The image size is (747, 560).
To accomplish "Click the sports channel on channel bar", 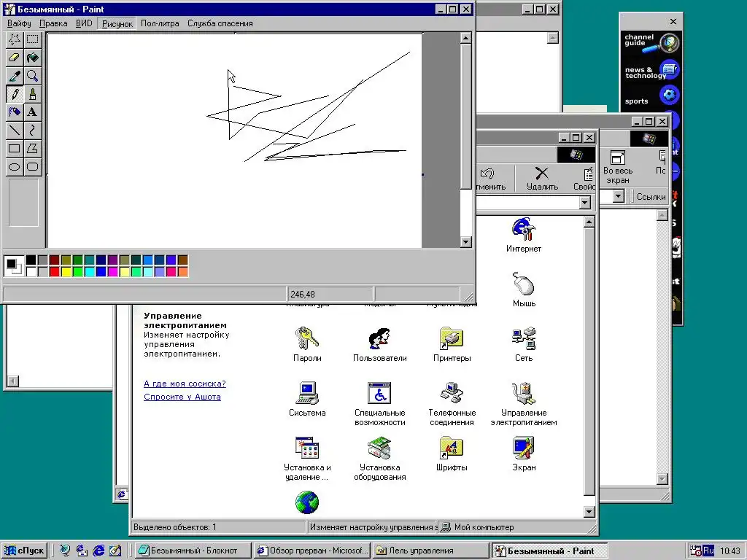I will [651, 97].
